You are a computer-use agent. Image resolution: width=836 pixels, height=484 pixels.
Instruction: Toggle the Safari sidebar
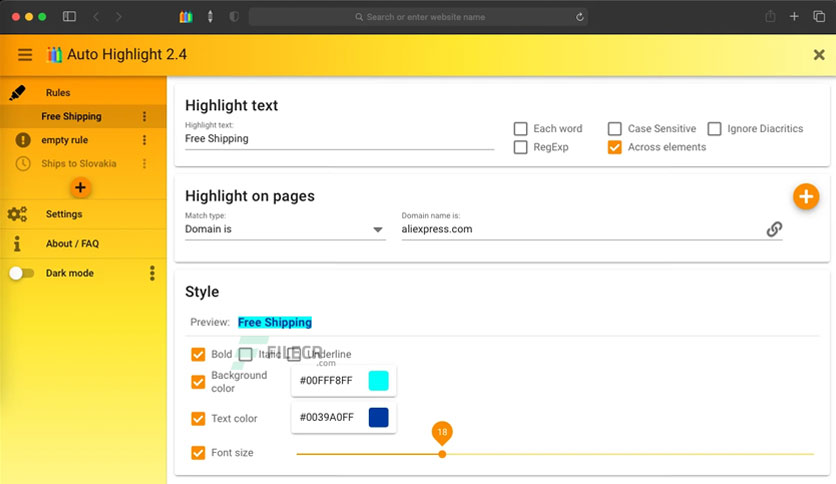click(x=69, y=17)
